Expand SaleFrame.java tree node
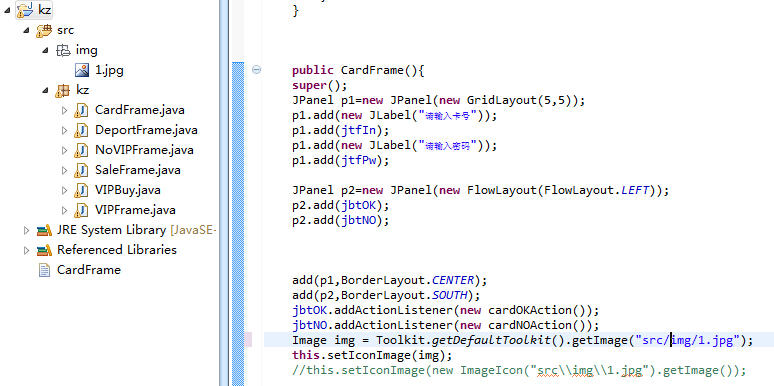The height and width of the screenshot is (386, 774). click(x=64, y=170)
